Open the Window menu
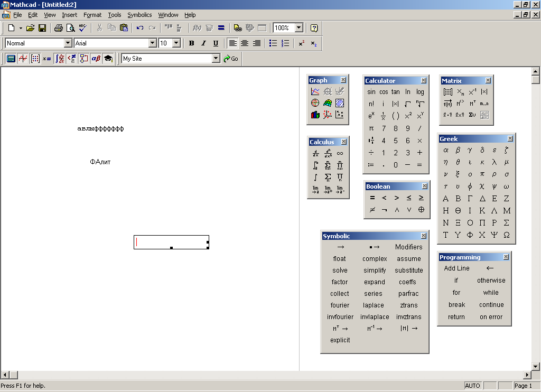 (x=168, y=15)
